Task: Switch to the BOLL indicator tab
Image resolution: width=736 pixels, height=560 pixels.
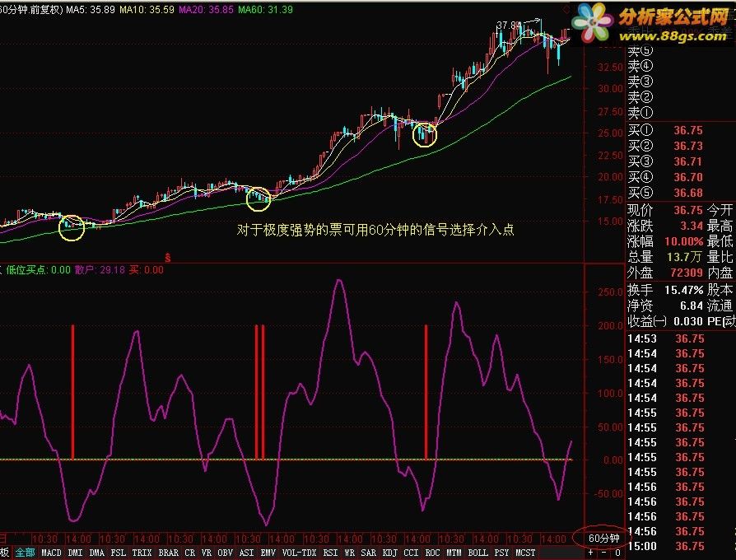Action: 477,553
